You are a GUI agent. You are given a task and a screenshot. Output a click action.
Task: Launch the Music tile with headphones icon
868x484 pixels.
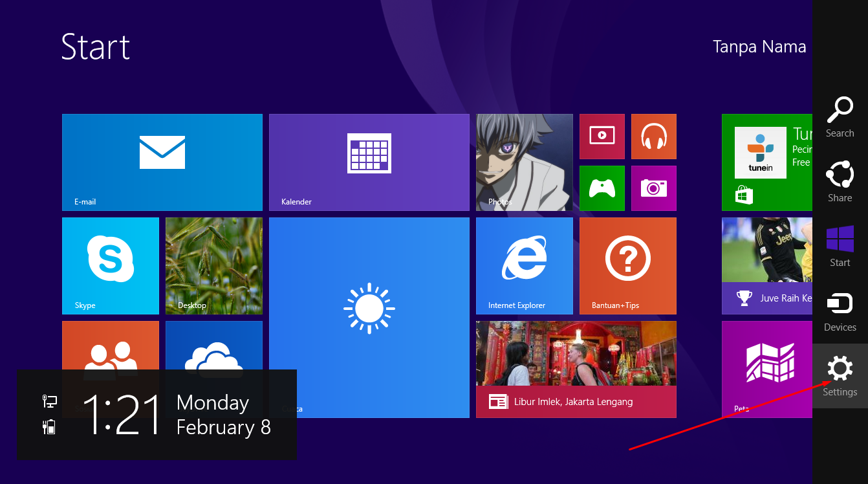pyautogui.click(x=653, y=136)
